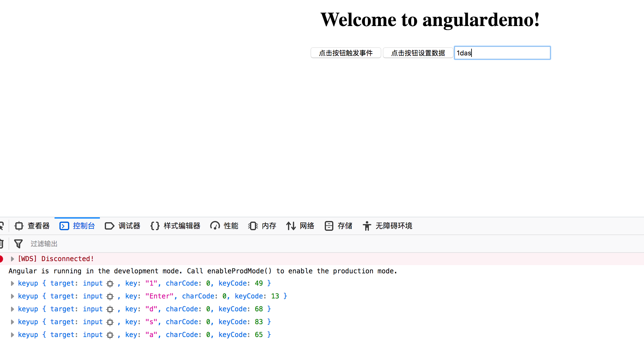Screen dimensions: 644x341
Task: Open the Memory (内存) tab
Action: point(262,226)
